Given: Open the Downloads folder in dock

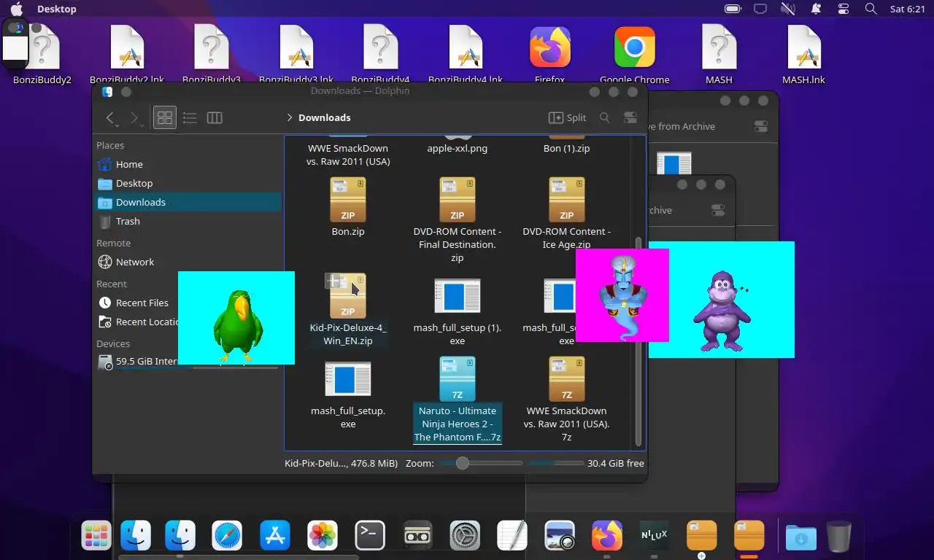Looking at the screenshot, I should pyautogui.click(x=800, y=537).
